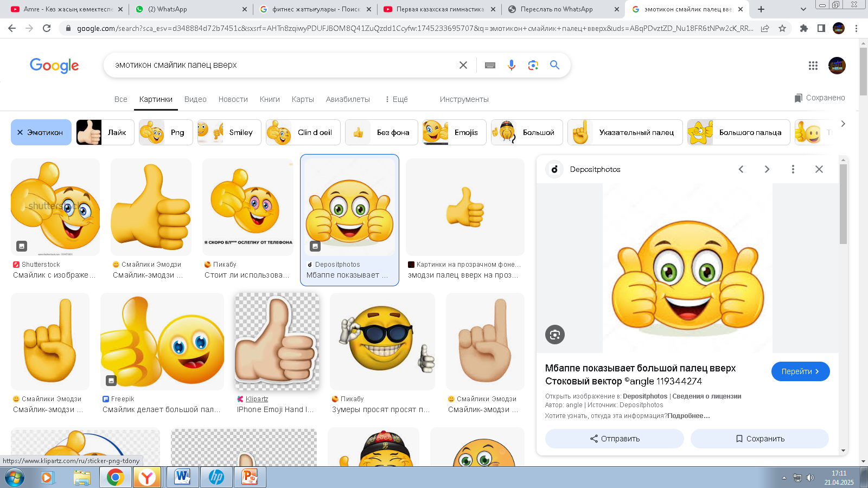868x488 pixels.
Task: Switch to the Видео results tab
Action: [195, 99]
